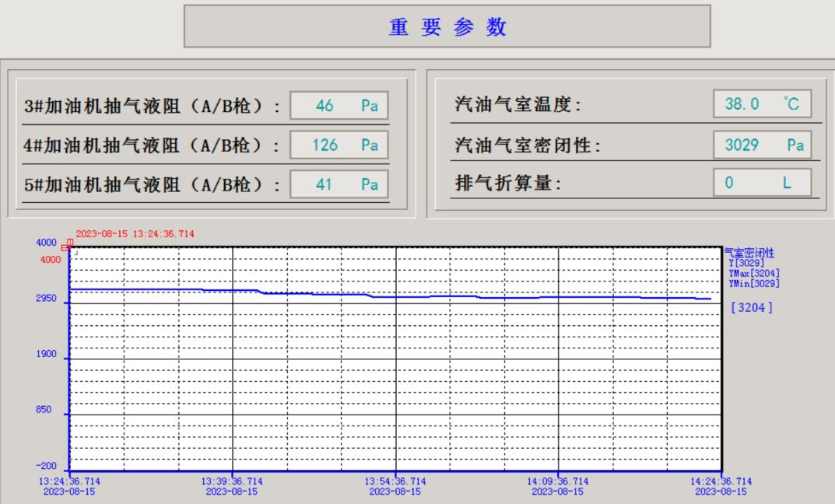Click the 5#加油机抽气液阻（A/B枪） label
This screenshot has height=504, width=835.
point(152,184)
